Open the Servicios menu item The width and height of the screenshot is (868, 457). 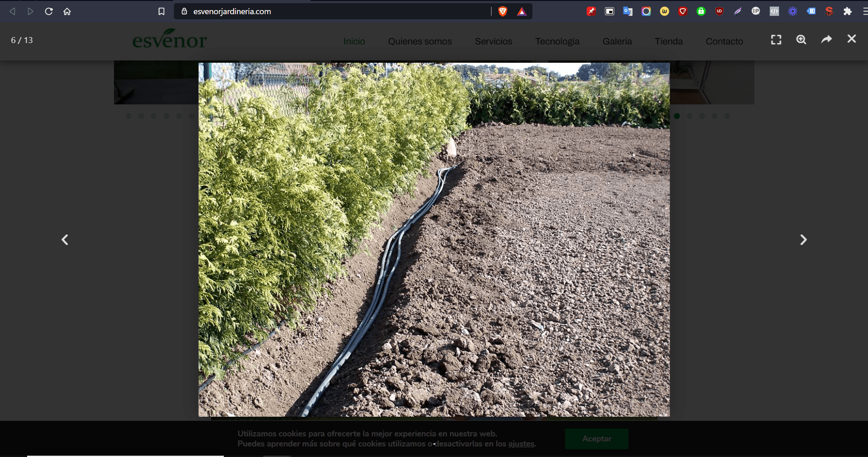coord(494,41)
